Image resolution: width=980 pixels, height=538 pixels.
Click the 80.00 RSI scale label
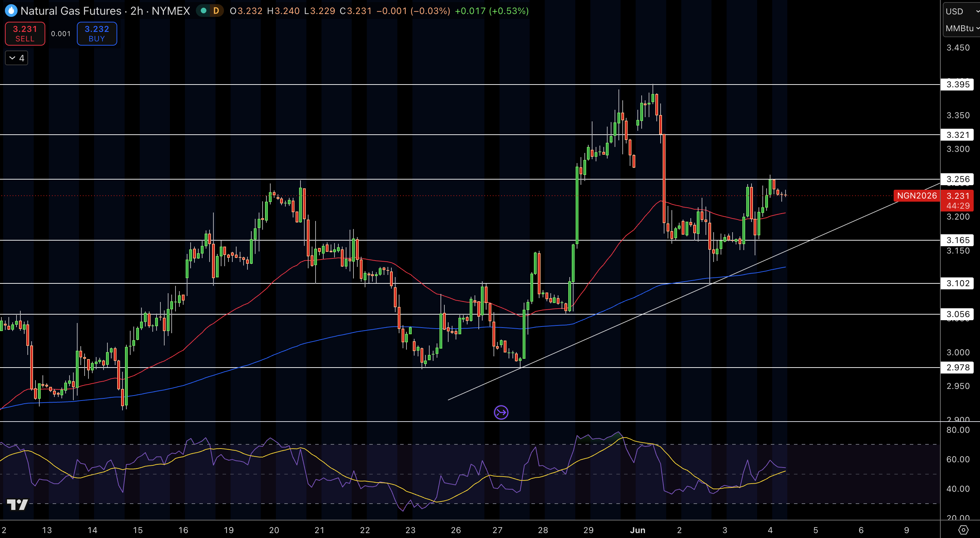point(958,430)
